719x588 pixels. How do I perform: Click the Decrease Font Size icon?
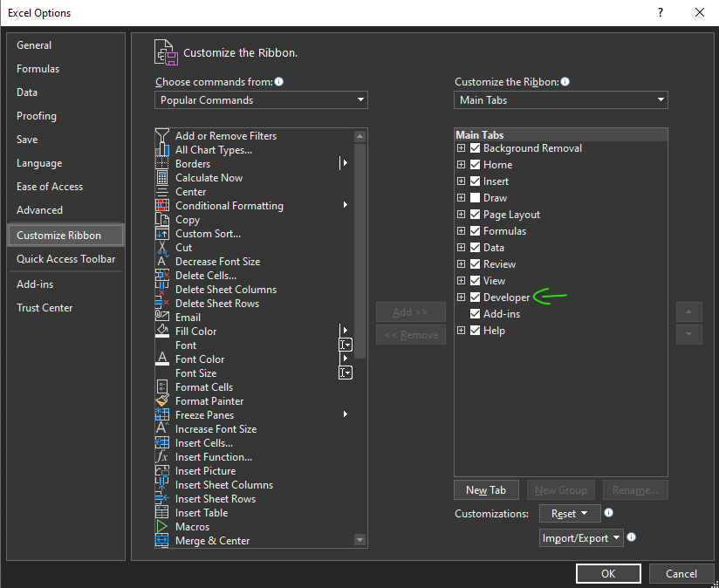pos(162,261)
